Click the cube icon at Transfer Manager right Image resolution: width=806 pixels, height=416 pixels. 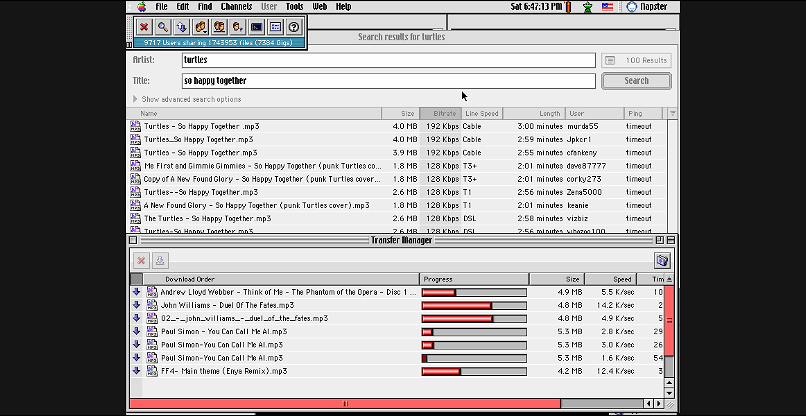[x=661, y=260]
